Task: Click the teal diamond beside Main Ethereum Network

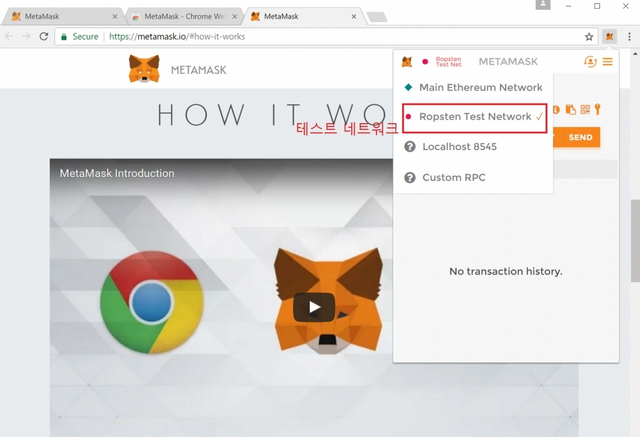Action: click(408, 87)
